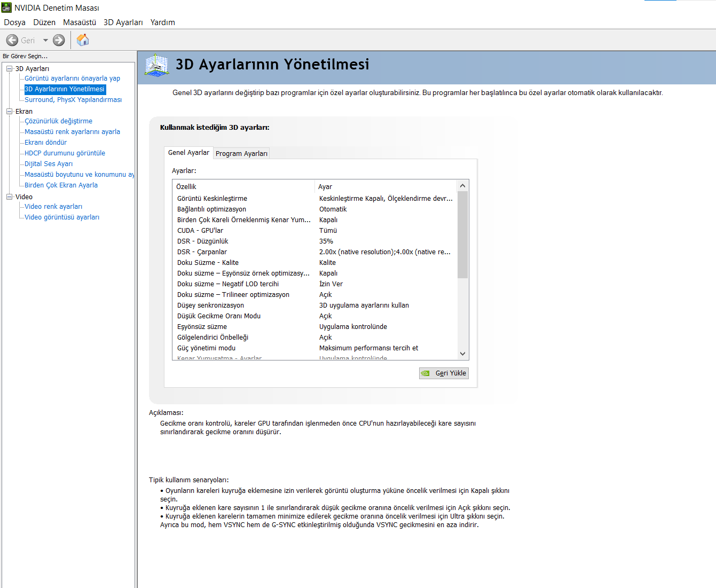This screenshot has height=588, width=716.
Task: Open Birden Çok Ekran Ayarla
Action: pos(61,185)
